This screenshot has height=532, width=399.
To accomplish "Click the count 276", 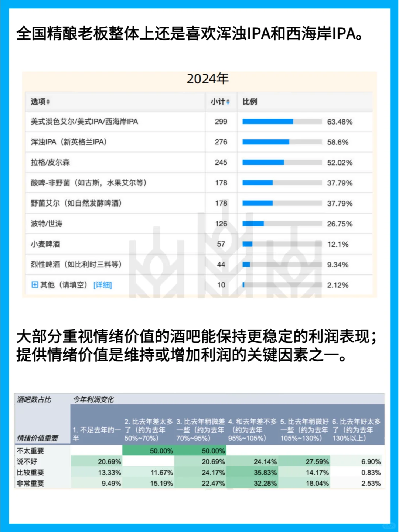I will [221, 142].
